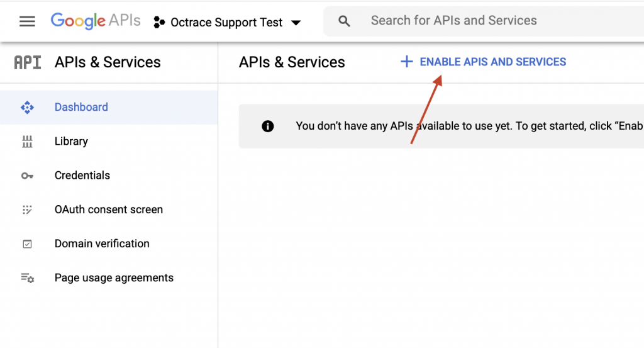Click the Google APIs logo
The width and height of the screenshot is (644, 348).
coord(96,21)
